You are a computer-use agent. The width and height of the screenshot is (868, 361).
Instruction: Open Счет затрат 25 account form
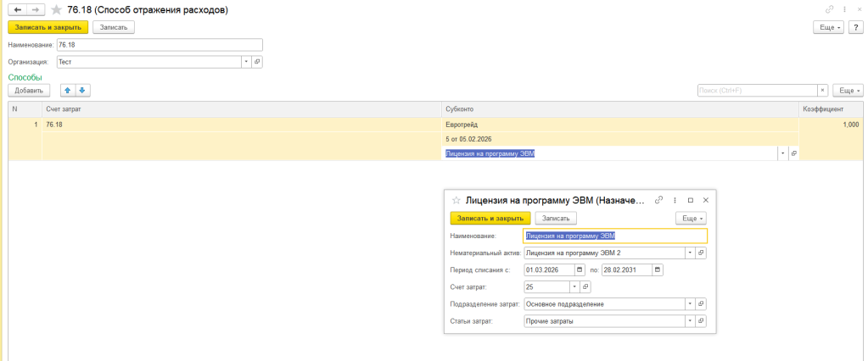click(585, 287)
